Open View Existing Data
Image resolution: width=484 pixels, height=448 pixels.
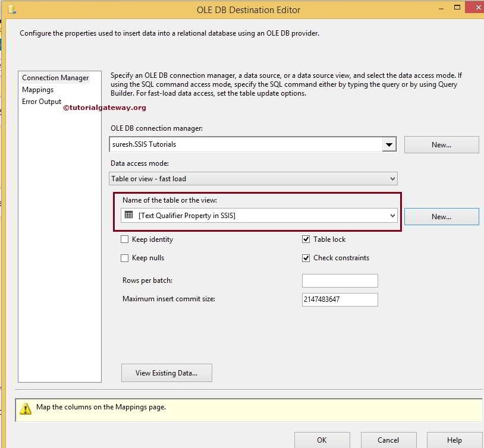tap(166, 373)
